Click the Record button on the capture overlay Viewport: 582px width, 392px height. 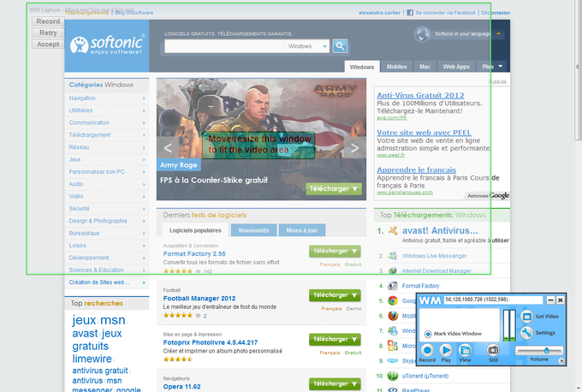pos(48,21)
